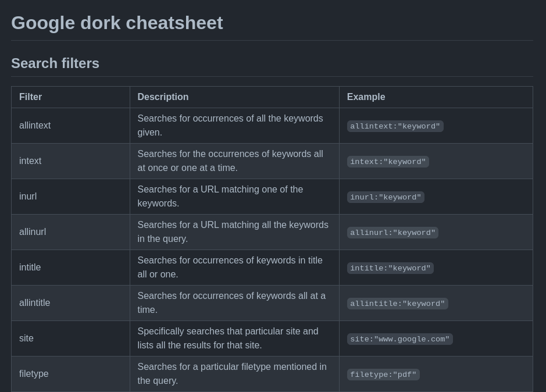Click the site filter name cell
This screenshot has height=392, width=546.
(26, 338)
